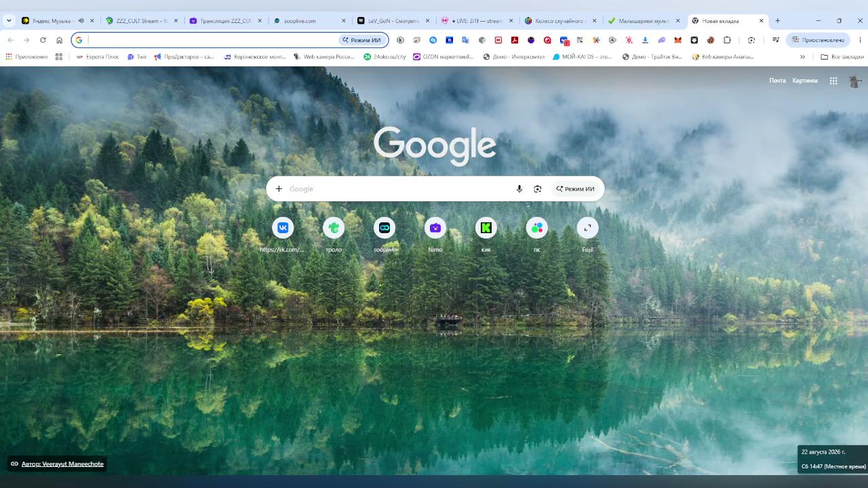Open the Chrome three-dot menu

(860, 40)
